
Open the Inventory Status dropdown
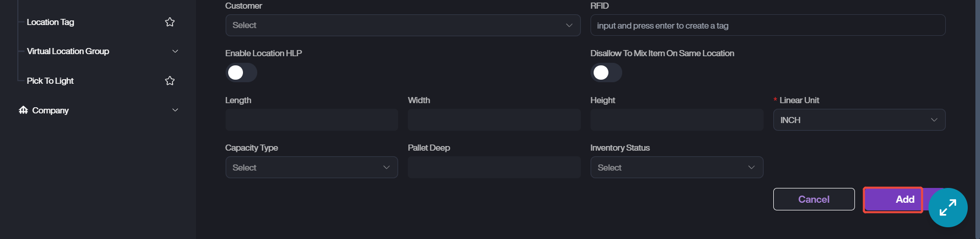tap(676, 168)
